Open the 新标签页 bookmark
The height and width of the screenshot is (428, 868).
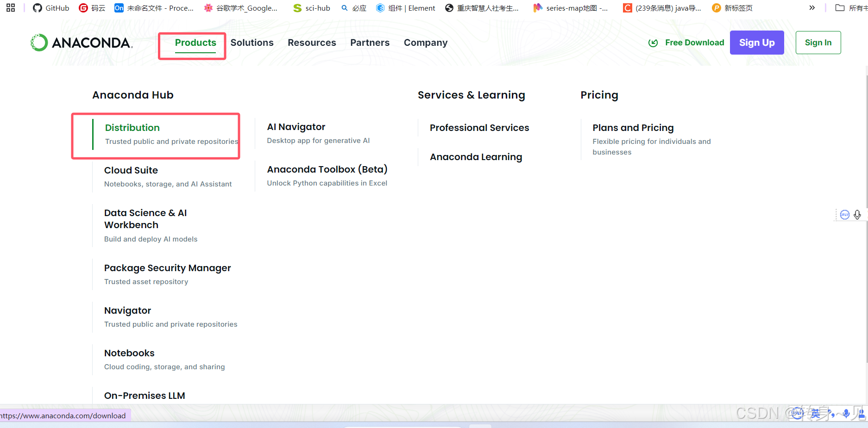point(732,8)
